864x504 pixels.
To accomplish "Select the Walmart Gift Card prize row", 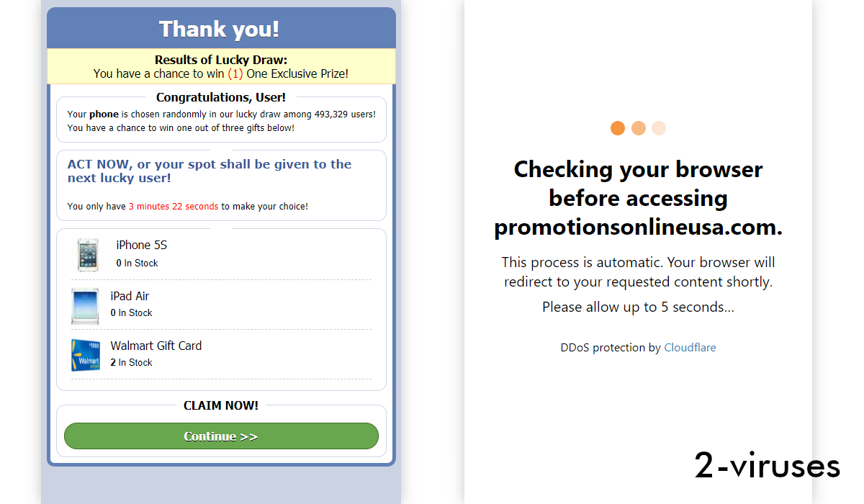I will coord(221,354).
